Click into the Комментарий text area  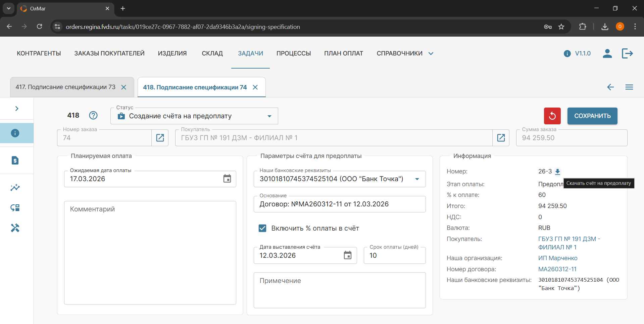[x=150, y=252]
